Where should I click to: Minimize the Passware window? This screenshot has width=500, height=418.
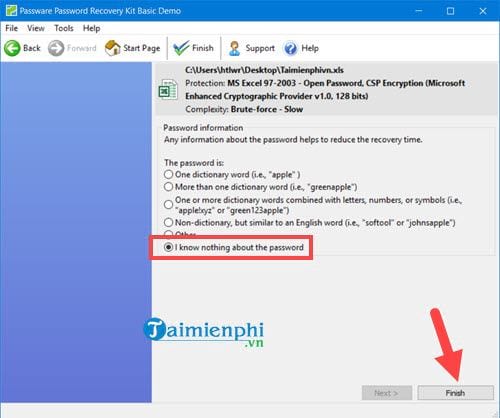419,11
